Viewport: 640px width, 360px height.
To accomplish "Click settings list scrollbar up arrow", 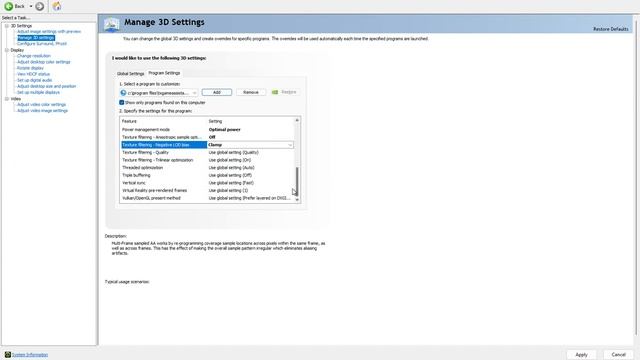I will pyautogui.click(x=297, y=120).
